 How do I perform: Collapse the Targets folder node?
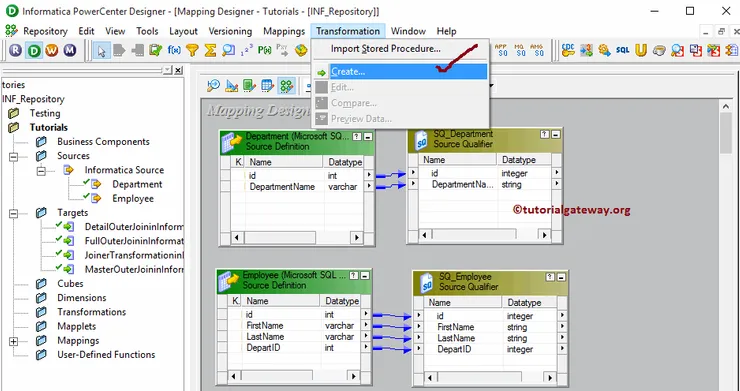coord(14,213)
